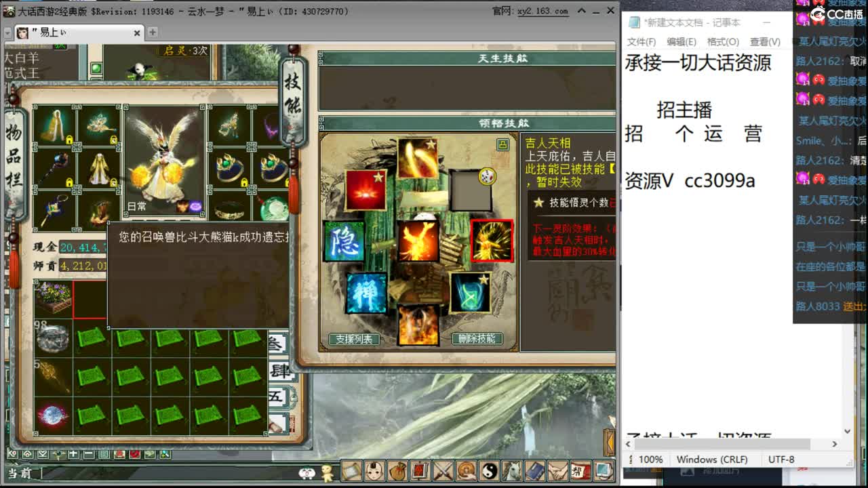Image resolution: width=868 pixels, height=488 pixels.
Task: Open the handshake icon in toolbar
Action: (557, 470)
